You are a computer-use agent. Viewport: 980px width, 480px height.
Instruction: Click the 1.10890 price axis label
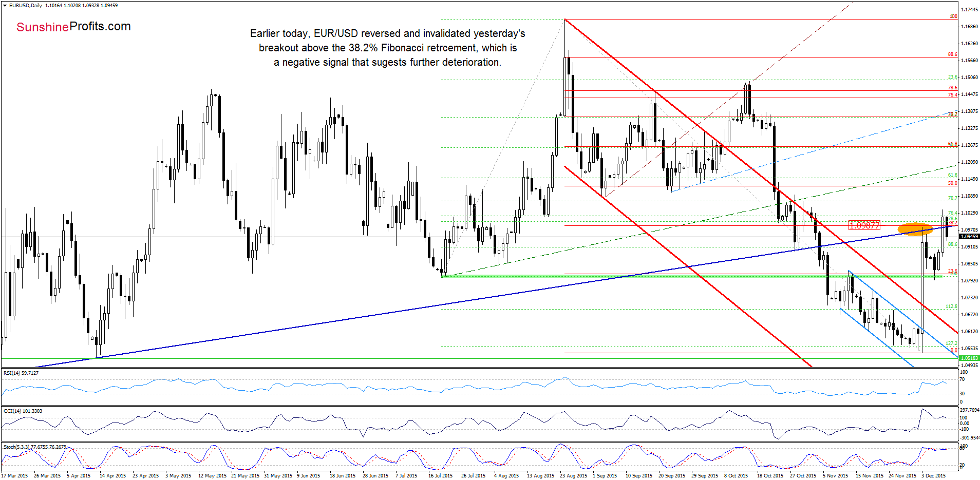tap(970, 196)
